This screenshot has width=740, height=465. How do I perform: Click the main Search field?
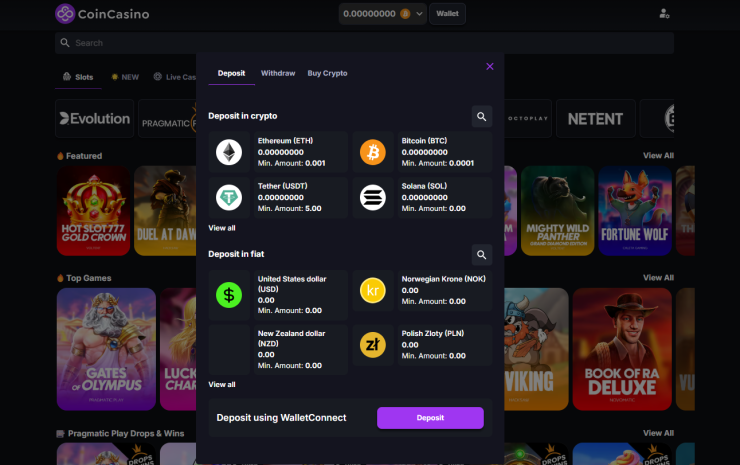click(x=364, y=43)
